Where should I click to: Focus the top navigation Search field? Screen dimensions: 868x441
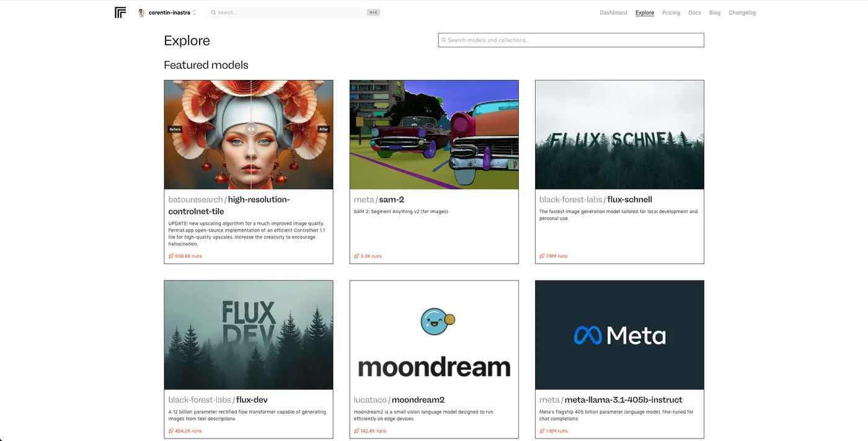[x=294, y=12]
